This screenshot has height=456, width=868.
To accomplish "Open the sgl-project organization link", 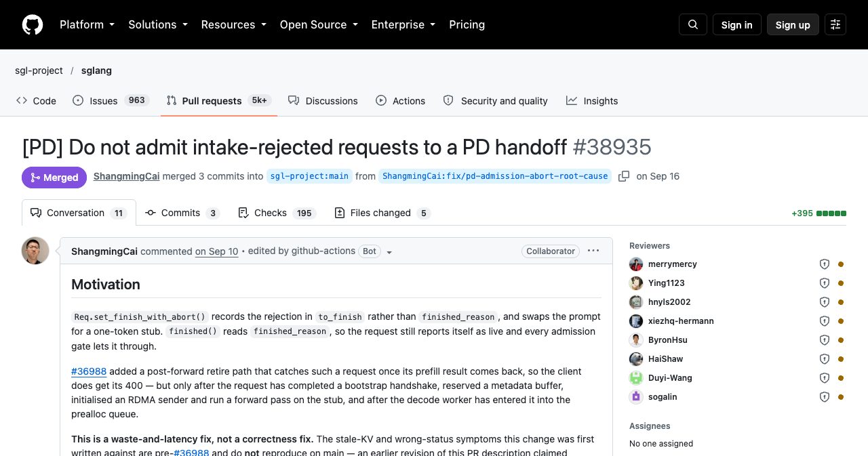I will [39, 70].
